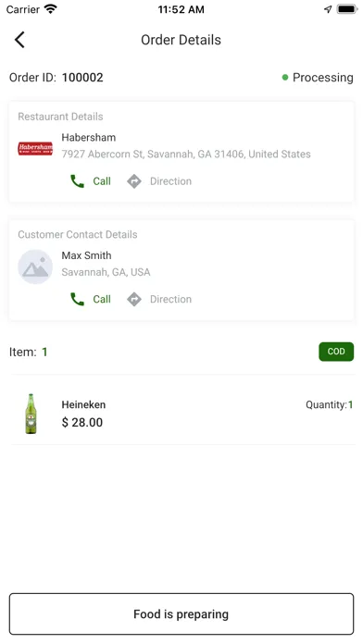This screenshot has width=363, height=644.
Task: Tap the battery icon in status bar
Action: click(347, 9)
